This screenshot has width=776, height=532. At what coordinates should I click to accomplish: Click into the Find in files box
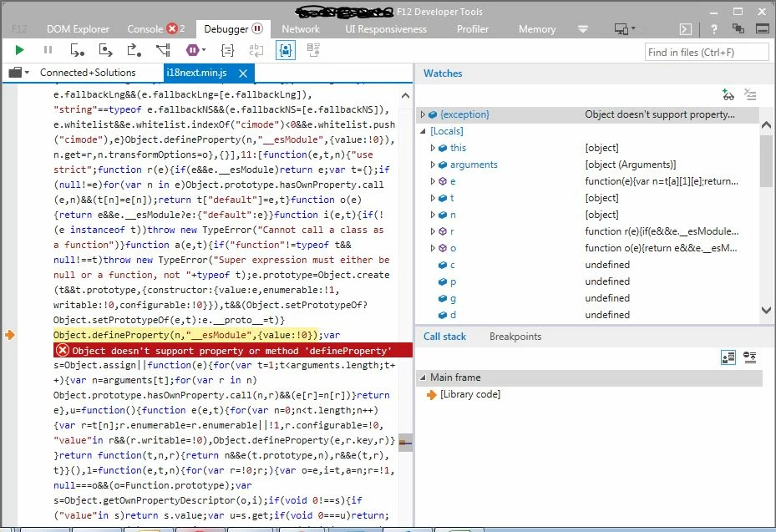(x=707, y=53)
